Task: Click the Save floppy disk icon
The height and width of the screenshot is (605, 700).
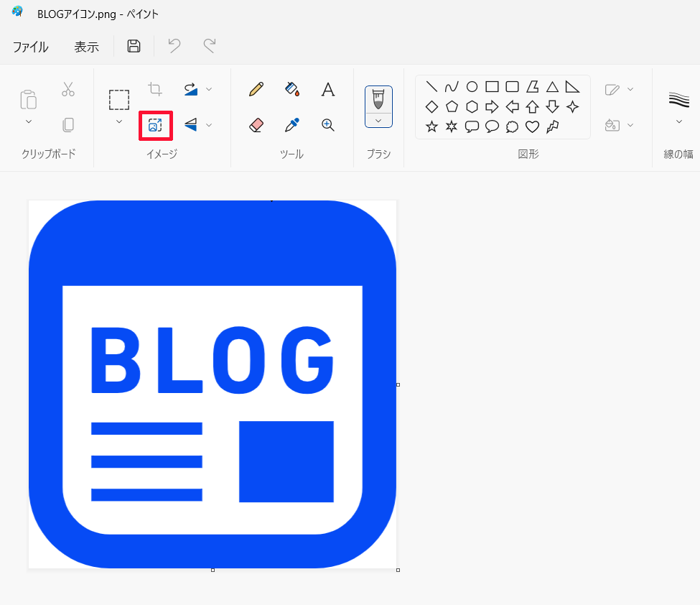Action: [x=134, y=47]
